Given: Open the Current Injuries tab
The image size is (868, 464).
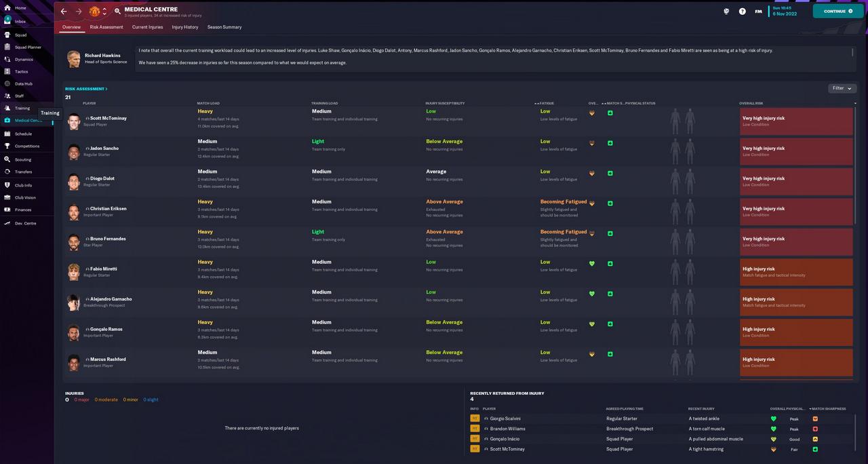Looking at the screenshot, I should pos(148,27).
